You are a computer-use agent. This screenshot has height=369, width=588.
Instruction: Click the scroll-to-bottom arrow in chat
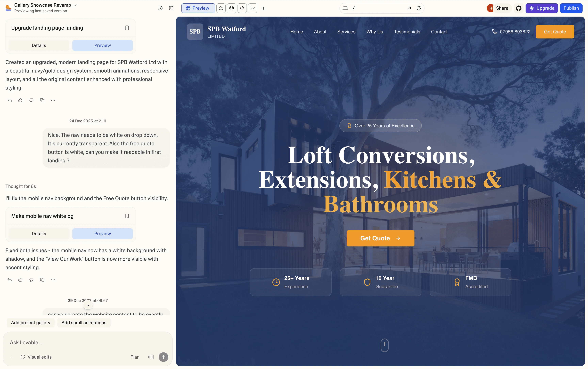point(88,304)
